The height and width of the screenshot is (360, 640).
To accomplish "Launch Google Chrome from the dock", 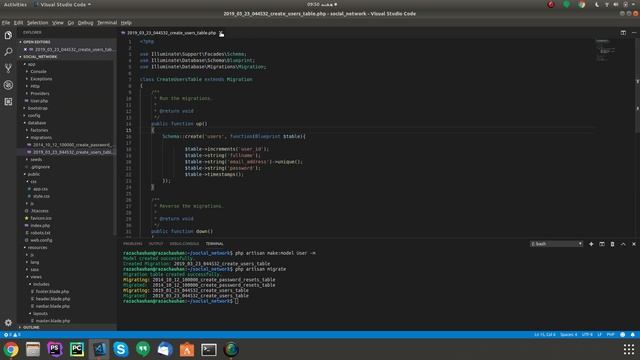I will pos(11,349).
